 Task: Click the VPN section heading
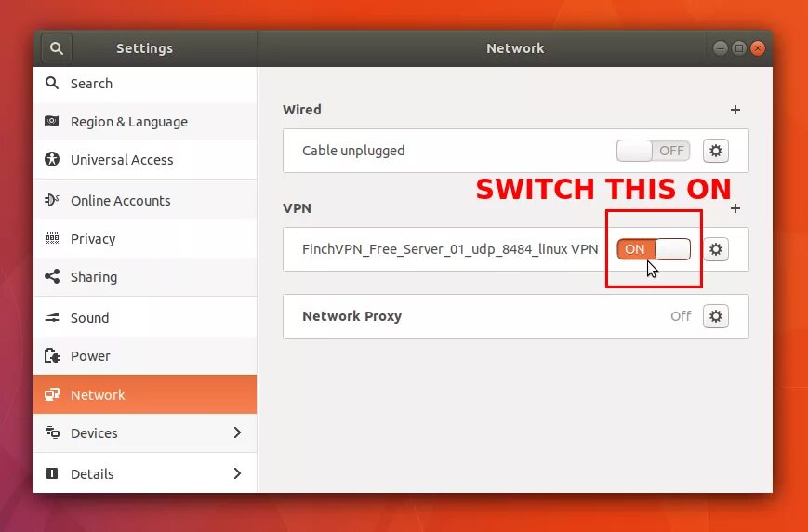pos(297,208)
